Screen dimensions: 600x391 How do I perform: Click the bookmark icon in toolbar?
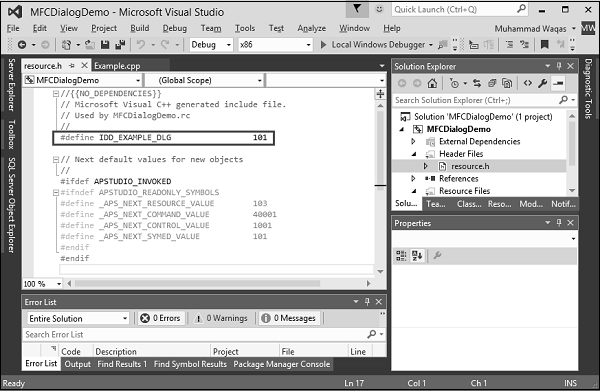(x=544, y=45)
